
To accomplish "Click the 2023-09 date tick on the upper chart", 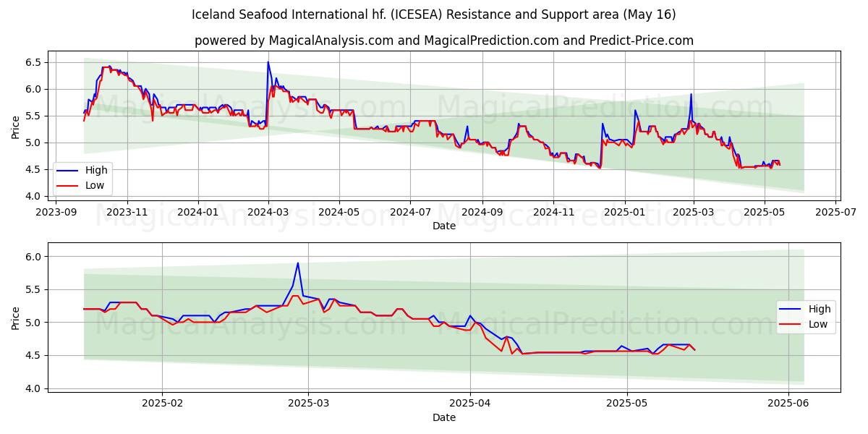I will pyautogui.click(x=56, y=211).
